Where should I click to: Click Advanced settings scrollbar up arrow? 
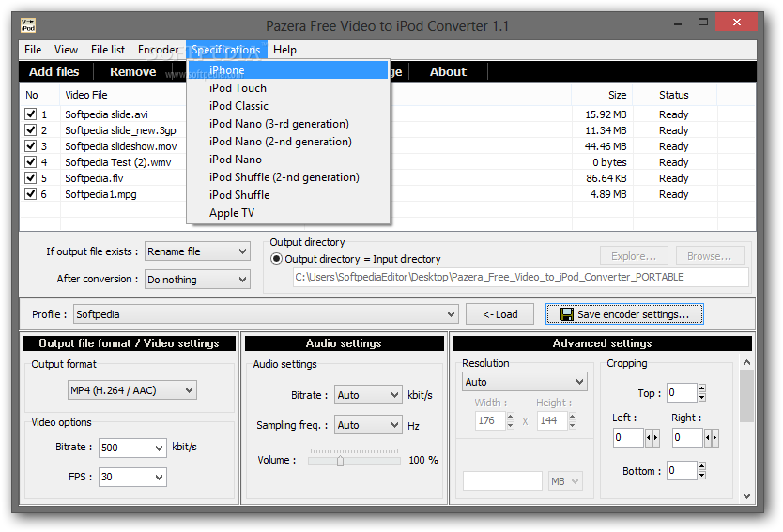pyautogui.click(x=746, y=362)
